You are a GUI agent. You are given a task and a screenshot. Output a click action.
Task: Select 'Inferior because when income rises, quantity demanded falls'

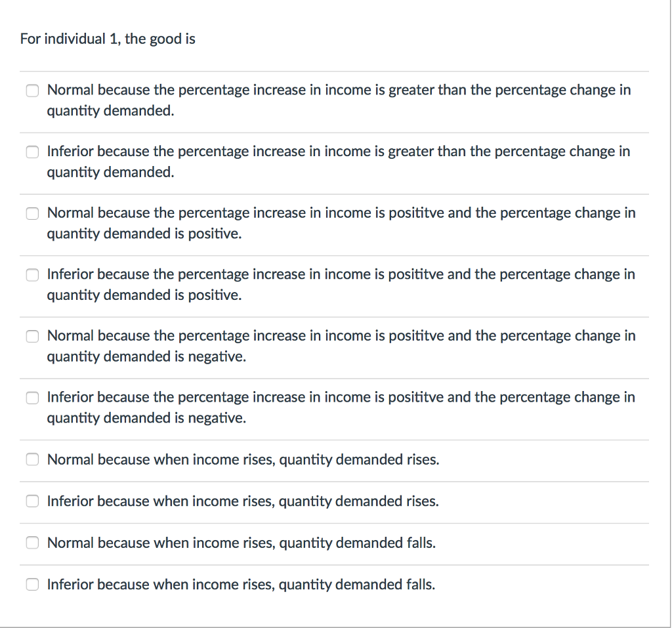click(x=32, y=584)
